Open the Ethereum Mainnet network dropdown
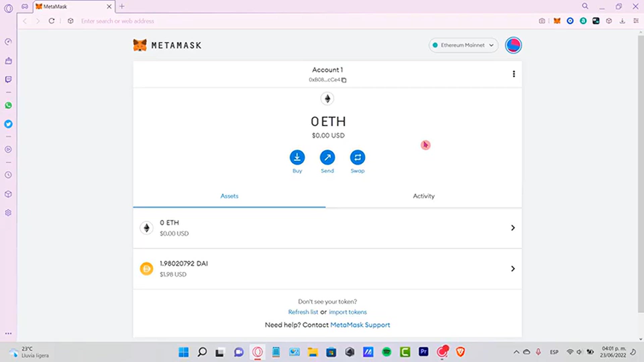The width and height of the screenshot is (644, 362). pyautogui.click(x=463, y=45)
